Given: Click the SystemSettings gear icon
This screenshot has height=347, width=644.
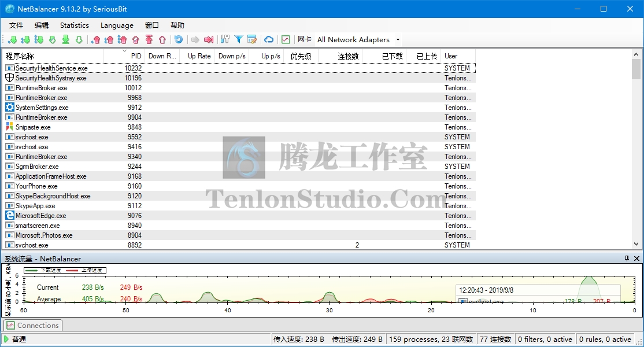Looking at the screenshot, I should pos(9,107).
